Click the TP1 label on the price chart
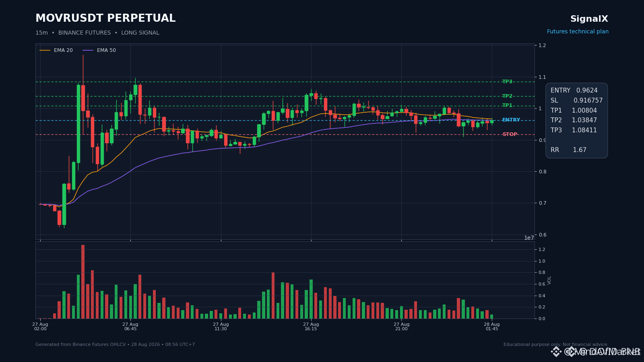 (x=507, y=105)
